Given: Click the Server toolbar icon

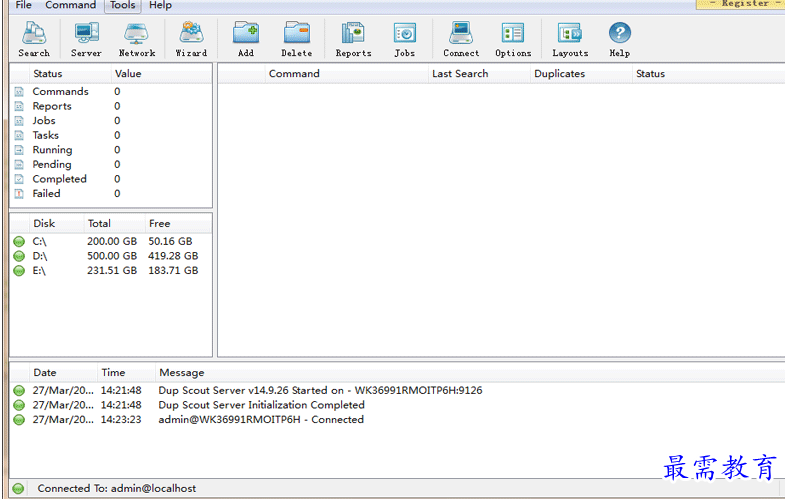Looking at the screenshot, I should [86, 39].
